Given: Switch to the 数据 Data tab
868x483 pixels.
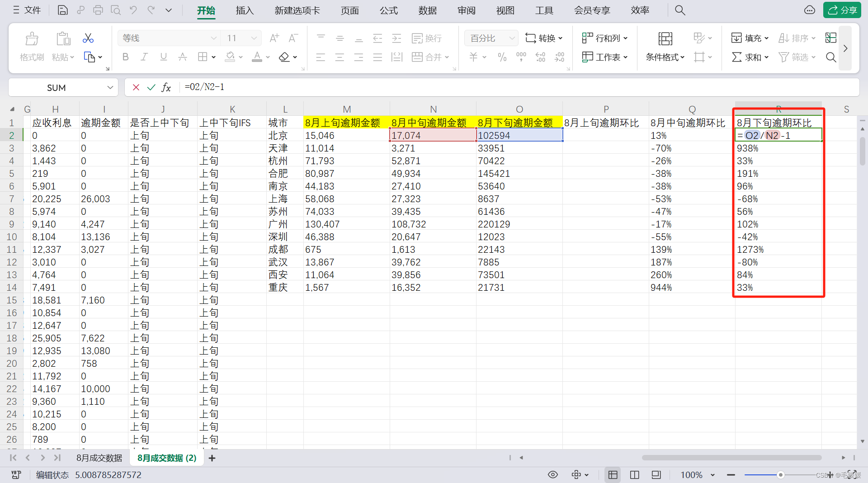Looking at the screenshot, I should tap(427, 10).
